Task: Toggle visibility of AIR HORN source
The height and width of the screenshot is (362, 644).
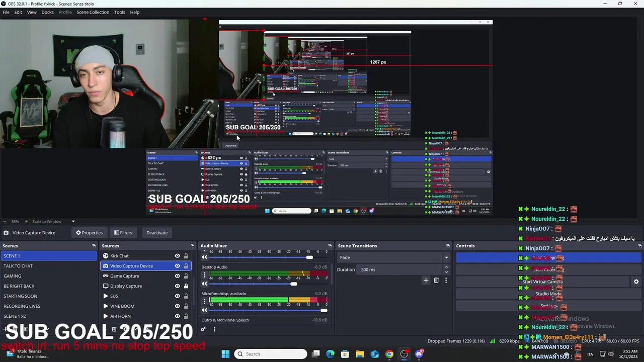Action: [177, 316]
